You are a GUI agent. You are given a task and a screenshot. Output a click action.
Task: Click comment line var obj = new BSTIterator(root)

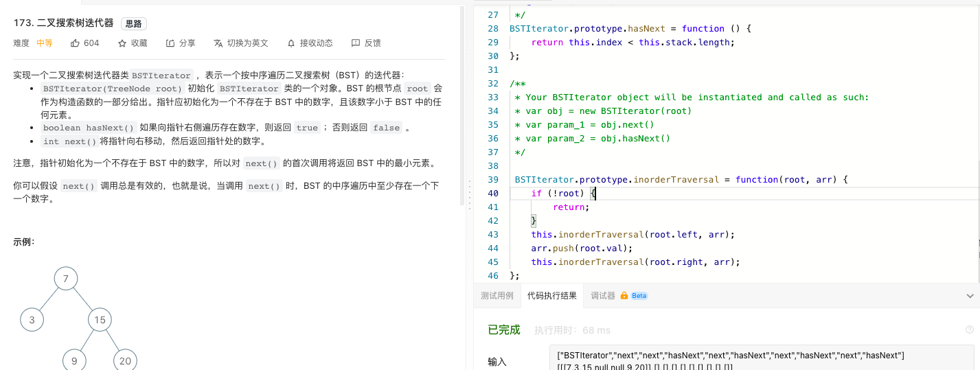tap(603, 111)
